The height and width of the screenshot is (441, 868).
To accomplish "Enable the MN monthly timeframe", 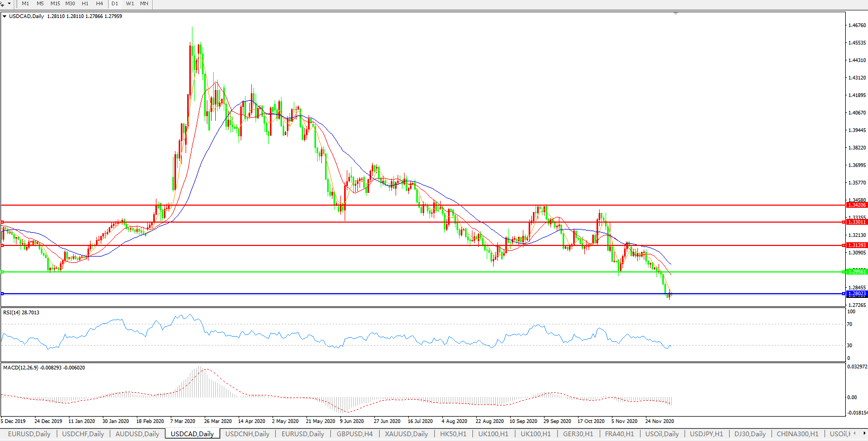I will coord(144,4).
